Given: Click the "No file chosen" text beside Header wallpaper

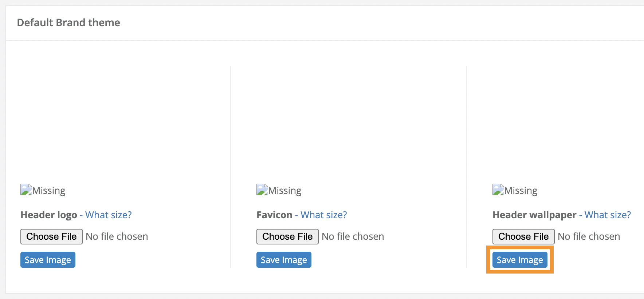Looking at the screenshot, I should pyautogui.click(x=589, y=236).
